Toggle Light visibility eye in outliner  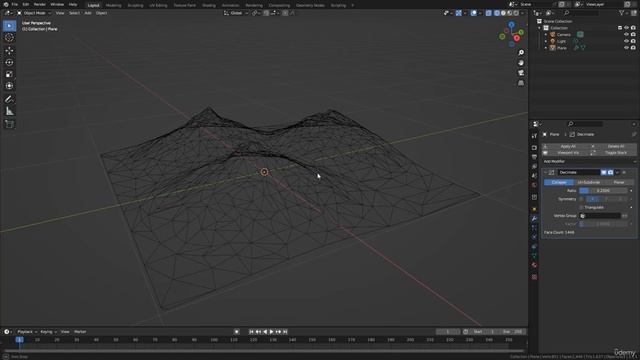pyautogui.click(x=626, y=41)
